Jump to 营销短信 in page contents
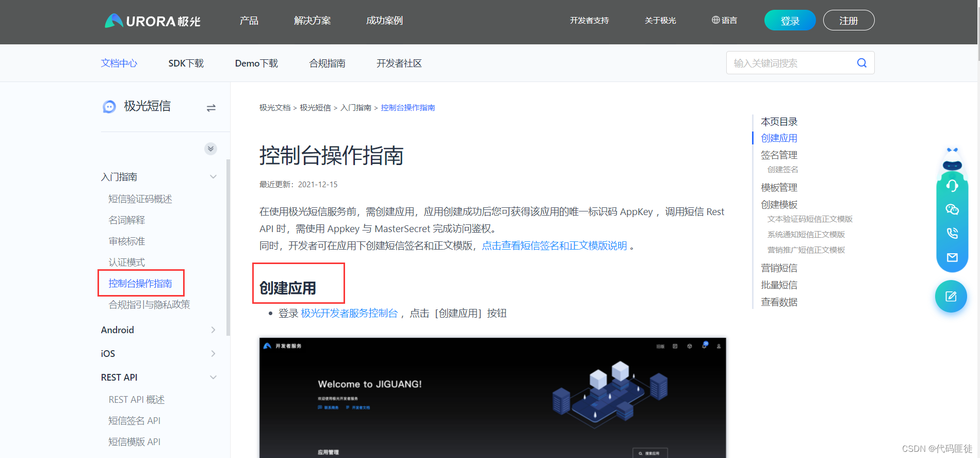This screenshot has height=458, width=980. [x=779, y=268]
